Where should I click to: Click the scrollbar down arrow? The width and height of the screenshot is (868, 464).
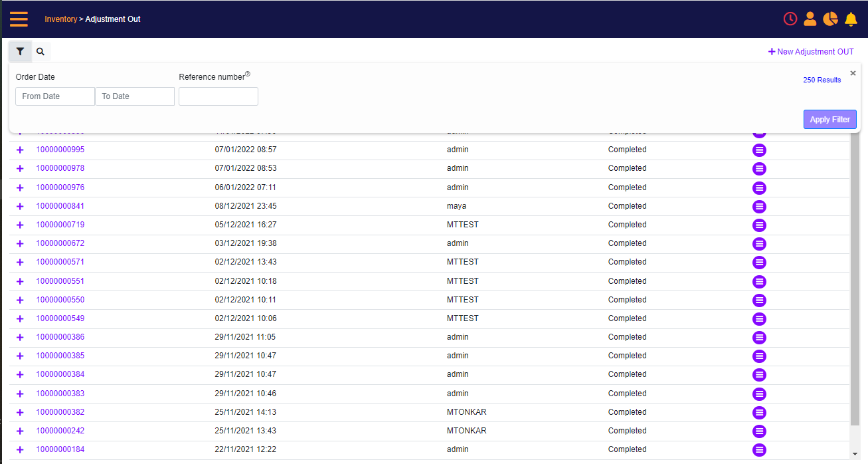pos(855,454)
